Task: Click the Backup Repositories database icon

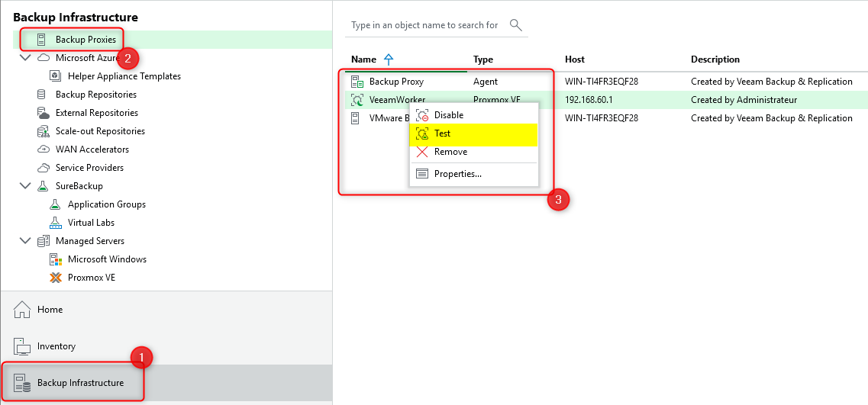Action: 41,95
